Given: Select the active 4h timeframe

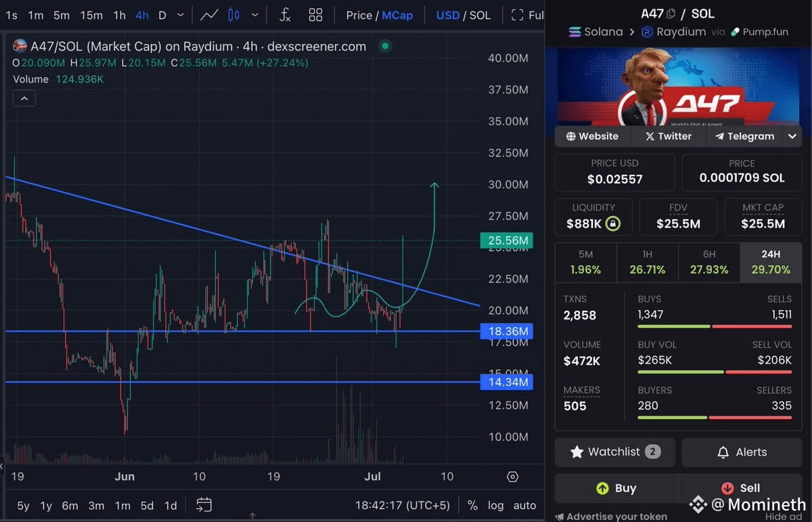Looking at the screenshot, I should point(142,15).
